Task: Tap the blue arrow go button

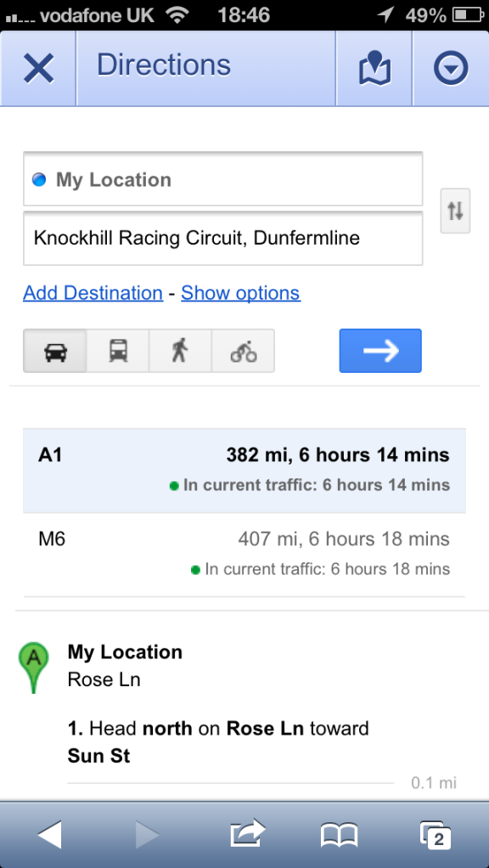Action: click(x=380, y=351)
